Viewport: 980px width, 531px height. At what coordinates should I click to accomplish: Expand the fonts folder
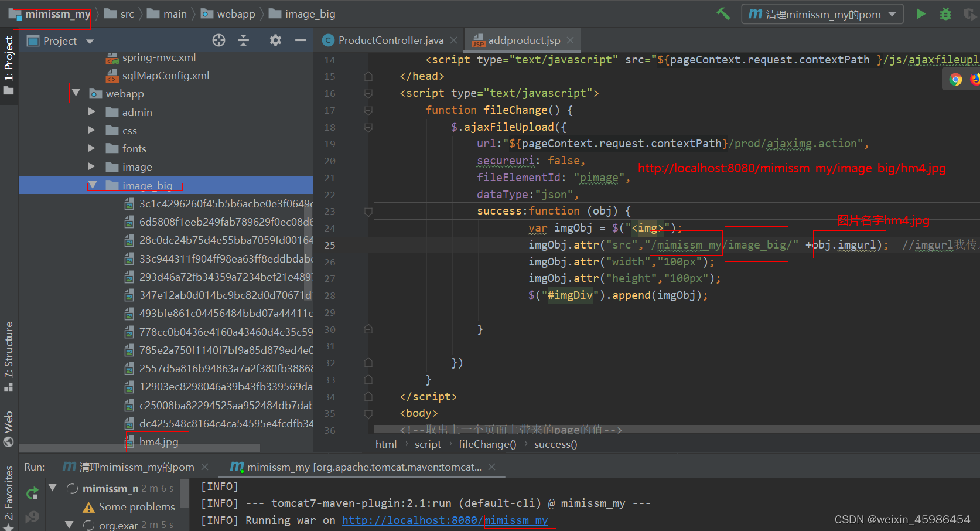click(x=91, y=148)
